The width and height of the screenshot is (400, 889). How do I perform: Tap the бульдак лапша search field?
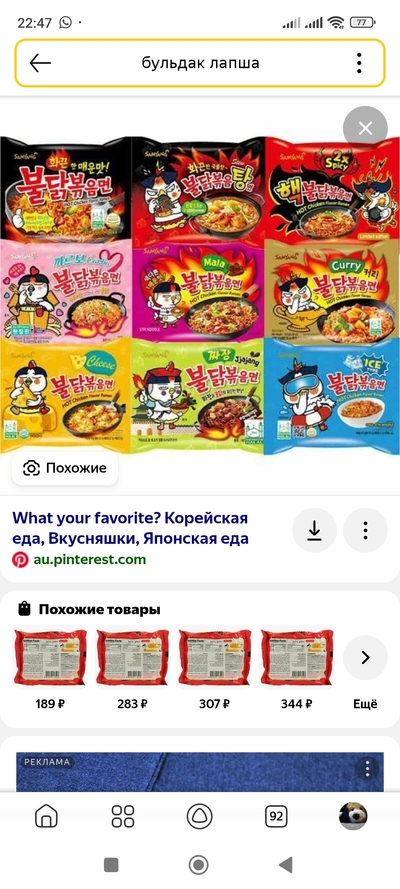[x=200, y=63]
